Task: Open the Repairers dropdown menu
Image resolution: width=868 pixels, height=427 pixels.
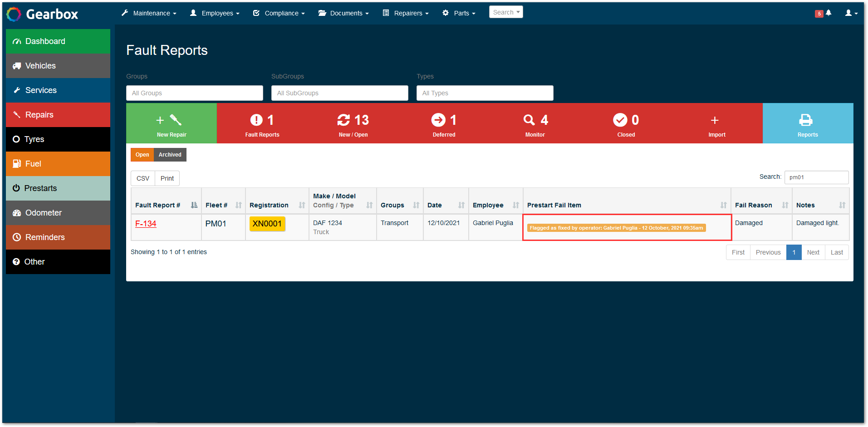Action: 406,13
